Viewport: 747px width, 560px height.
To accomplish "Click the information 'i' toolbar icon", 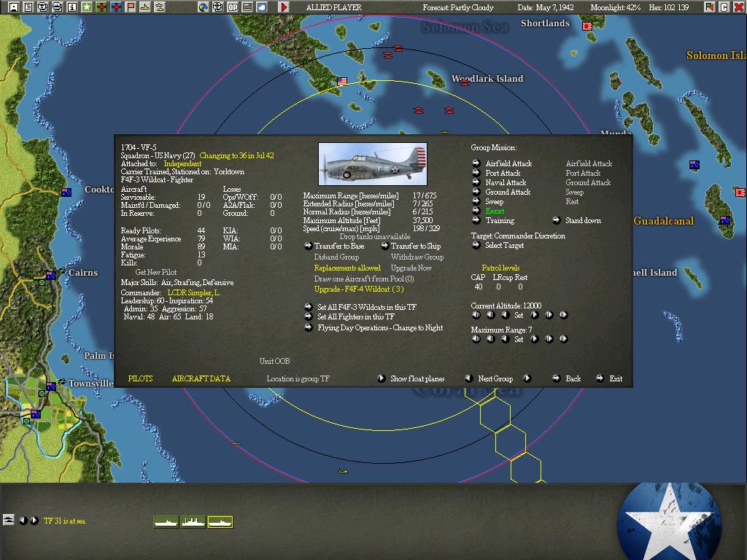I will 72,7.
